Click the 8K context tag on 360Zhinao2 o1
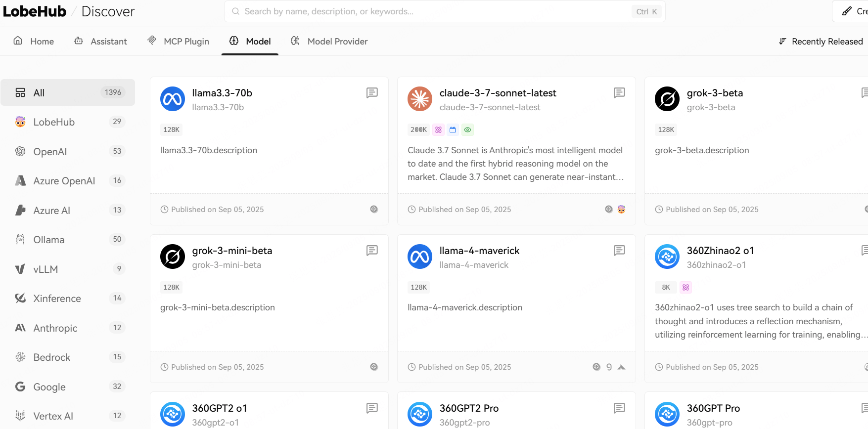Viewport: 868px width, 429px height. 666,287
